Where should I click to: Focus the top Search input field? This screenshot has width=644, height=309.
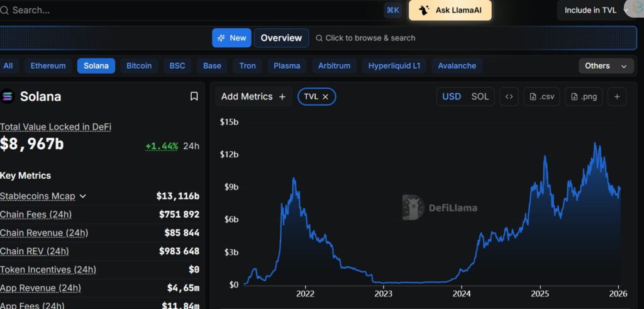(x=189, y=10)
